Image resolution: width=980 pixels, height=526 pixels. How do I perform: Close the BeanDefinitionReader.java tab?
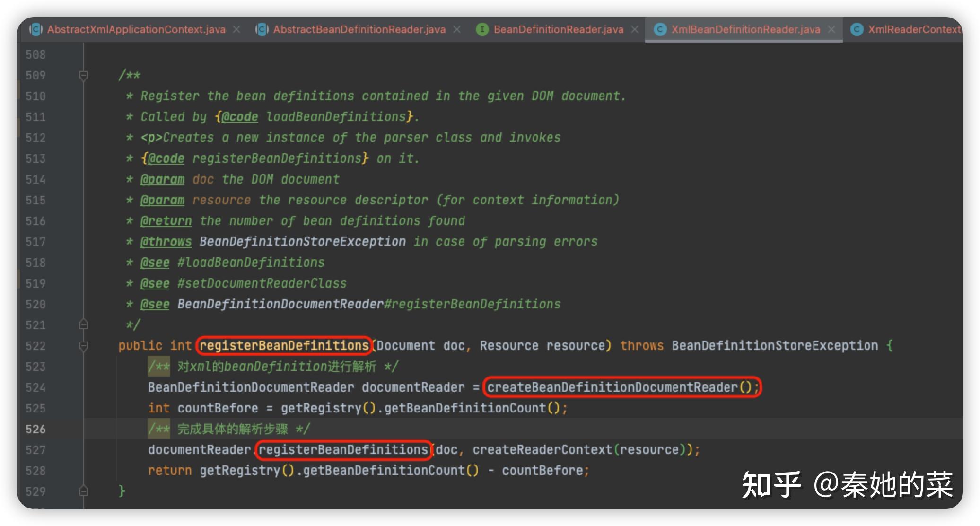(x=635, y=29)
